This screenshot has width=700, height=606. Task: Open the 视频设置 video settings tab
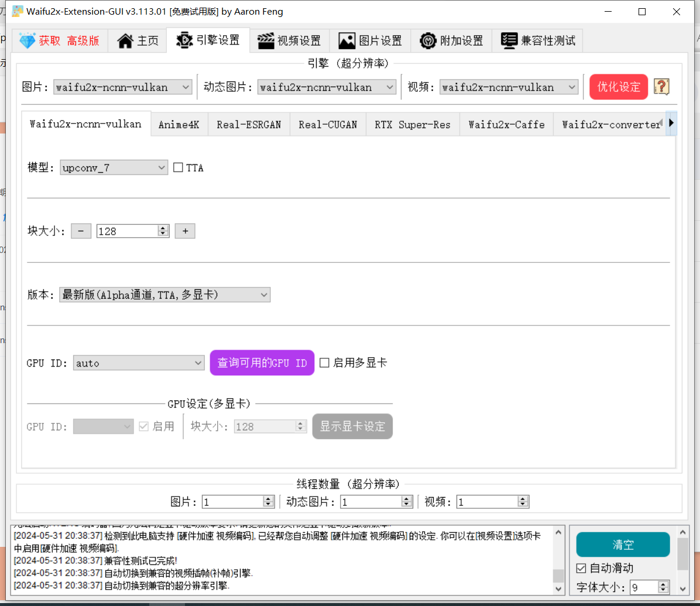(x=290, y=41)
